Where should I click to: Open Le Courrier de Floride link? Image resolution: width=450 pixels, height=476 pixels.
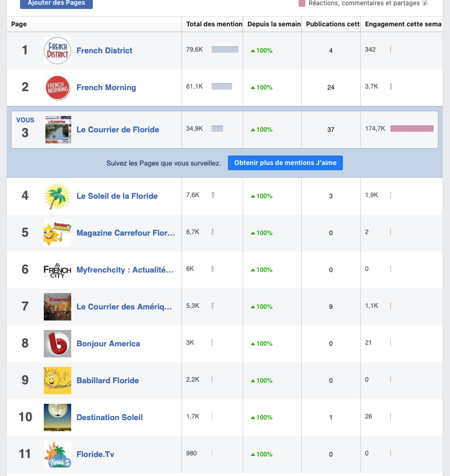click(x=118, y=130)
